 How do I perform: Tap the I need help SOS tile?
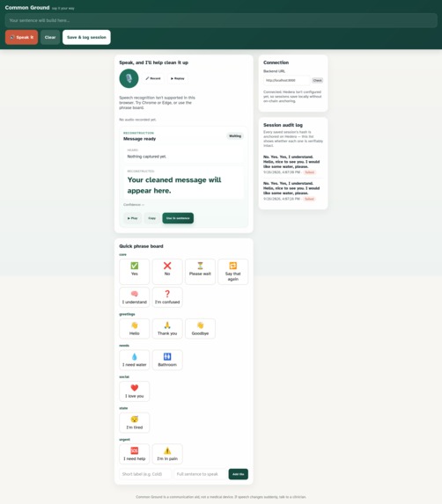pyautogui.click(x=135, y=454)
